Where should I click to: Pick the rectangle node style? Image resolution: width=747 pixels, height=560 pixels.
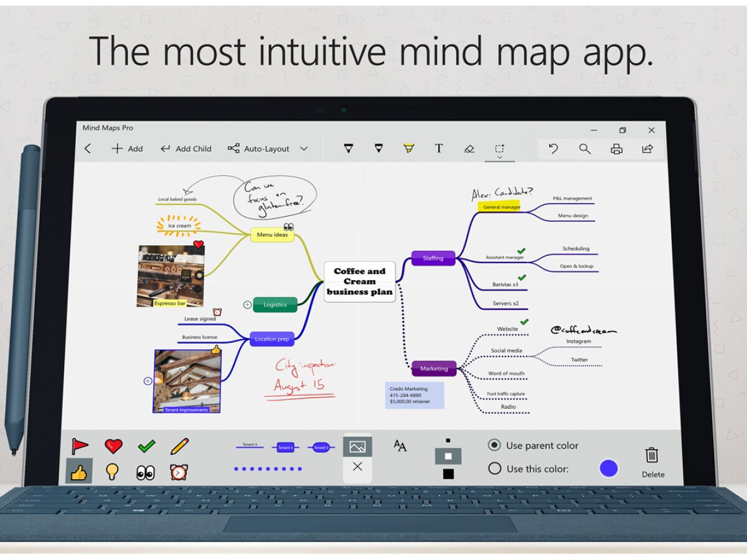point(285,447)
